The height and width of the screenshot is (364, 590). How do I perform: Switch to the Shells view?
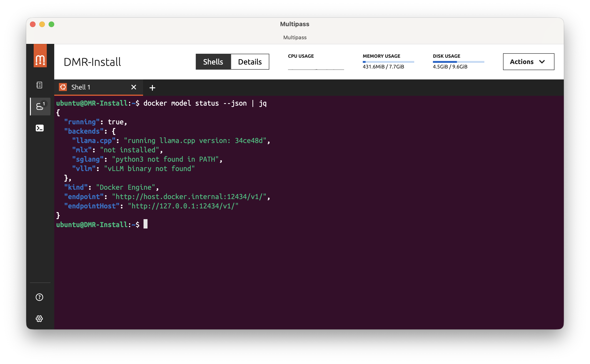213,62
